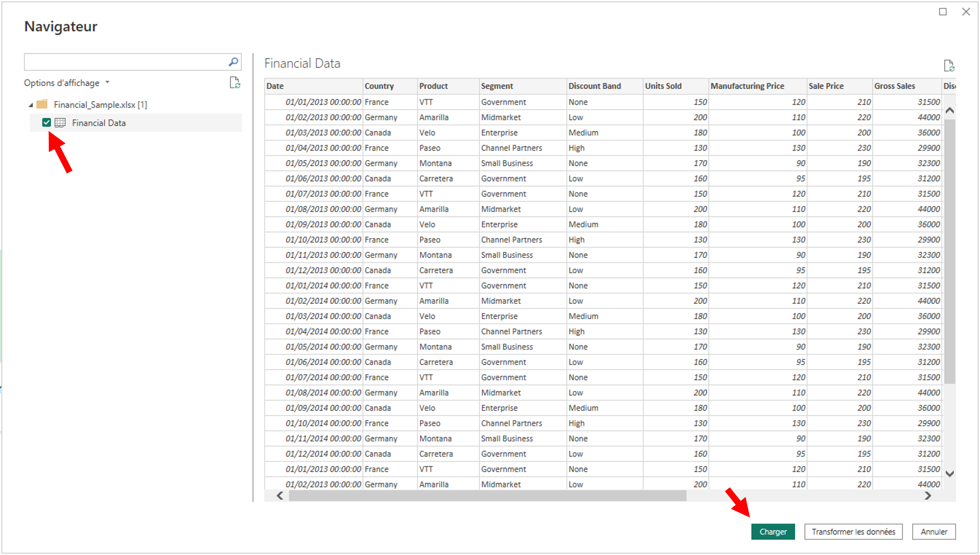This screenshot has width=980, height=555.
Task: Click refresh icon beside Options d'affichage
Action: click(x=235, y=83)
